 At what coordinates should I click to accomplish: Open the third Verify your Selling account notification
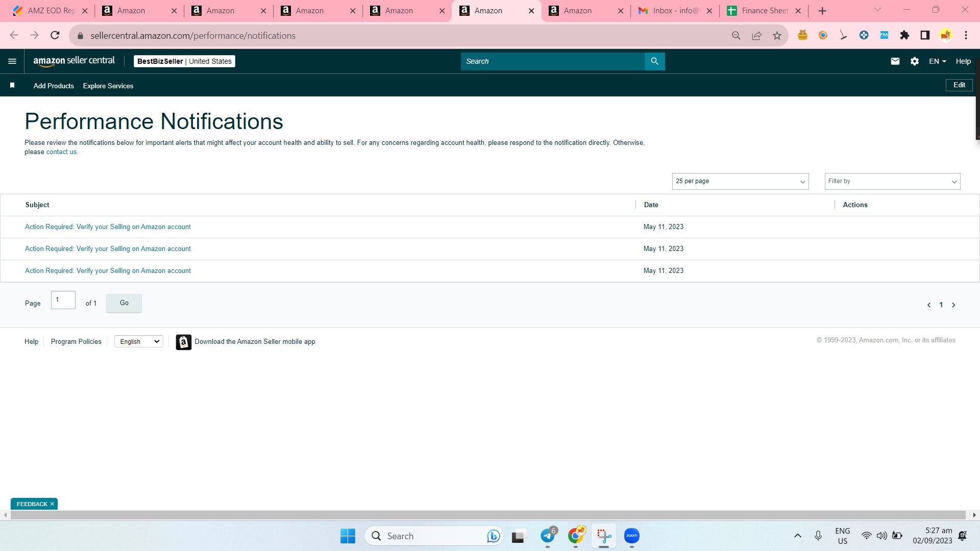[x=108, y=271]
